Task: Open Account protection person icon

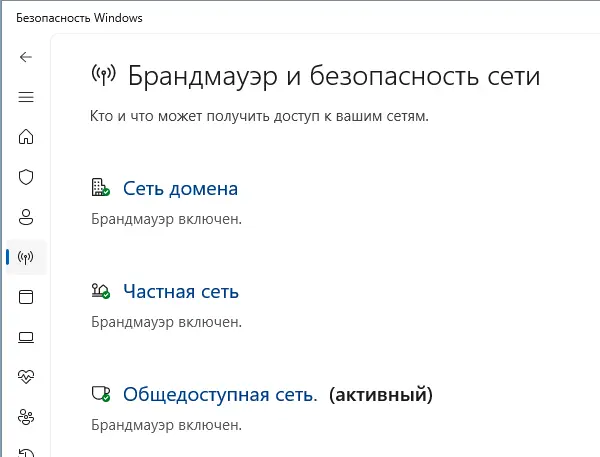Action: coord(26,217)
